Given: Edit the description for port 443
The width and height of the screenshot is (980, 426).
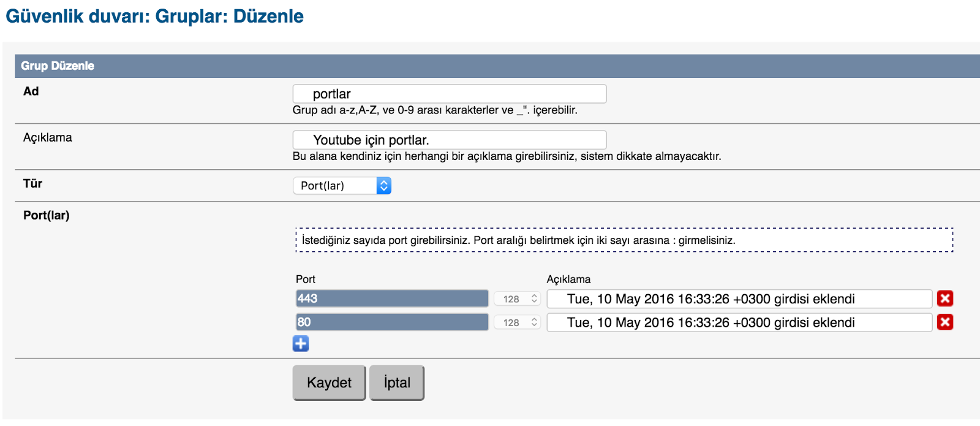Looking at the screenshot, I should coord(739,299).
